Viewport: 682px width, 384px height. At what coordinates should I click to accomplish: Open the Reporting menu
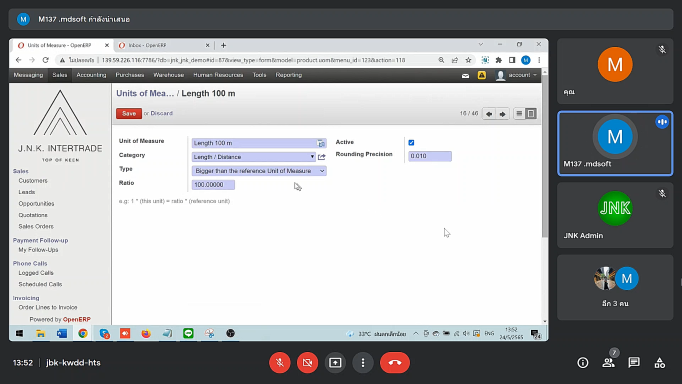tap(288, 75)
